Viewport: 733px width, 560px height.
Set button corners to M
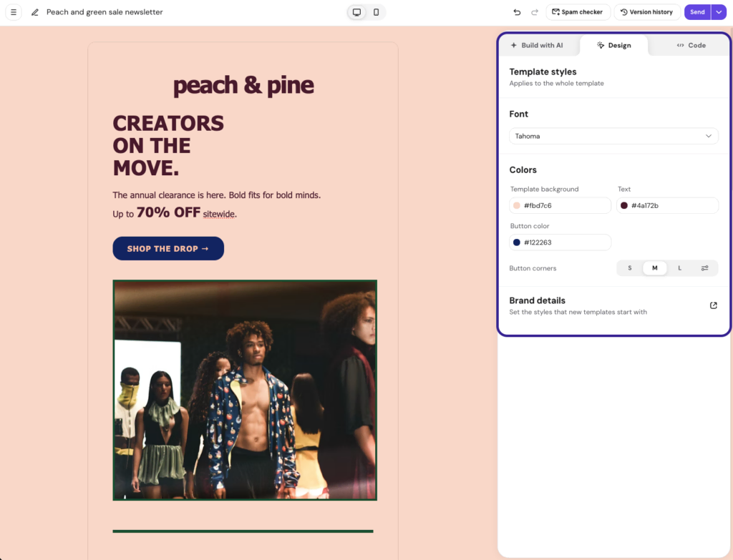(x=654, y=268)
